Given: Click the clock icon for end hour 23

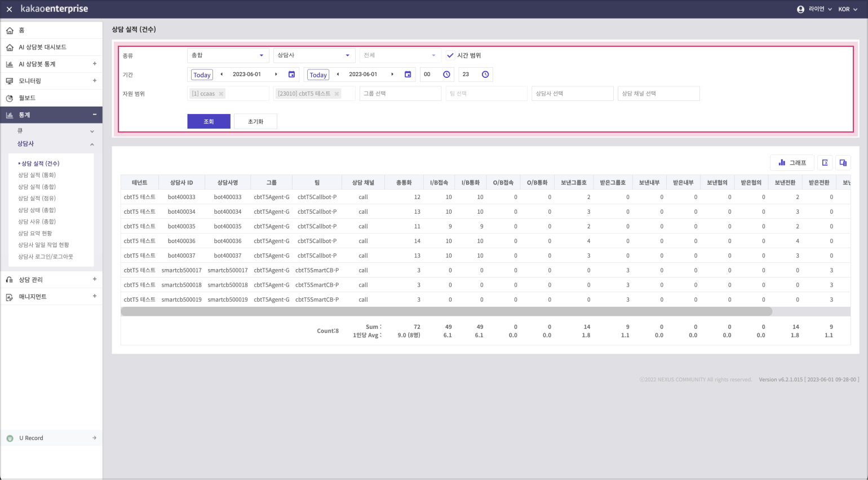Looking at the screenshot, I should coord(485,74).
